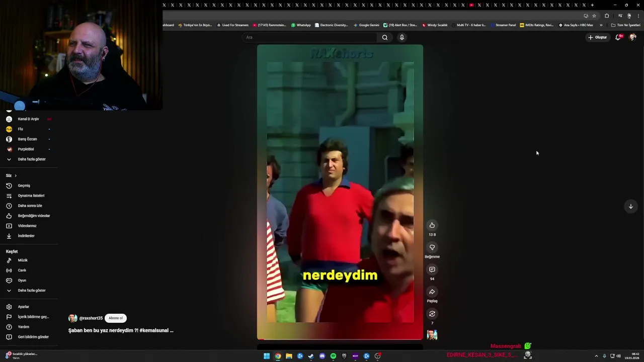Open Steam from the taskbar
The image size is (644, 362).
311,356
